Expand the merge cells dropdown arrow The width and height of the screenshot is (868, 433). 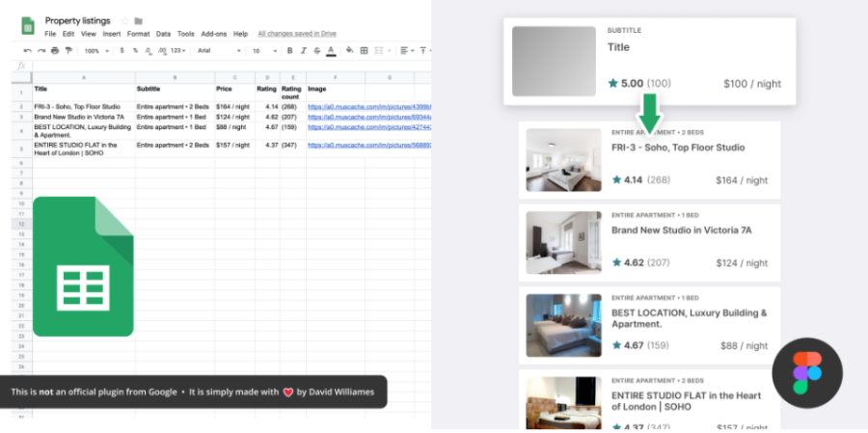390,50
